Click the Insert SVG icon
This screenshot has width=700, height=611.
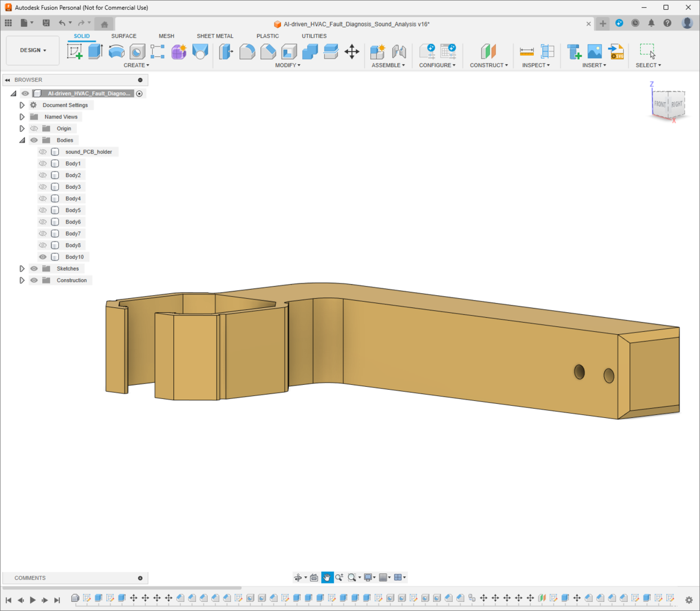[616, 51]
